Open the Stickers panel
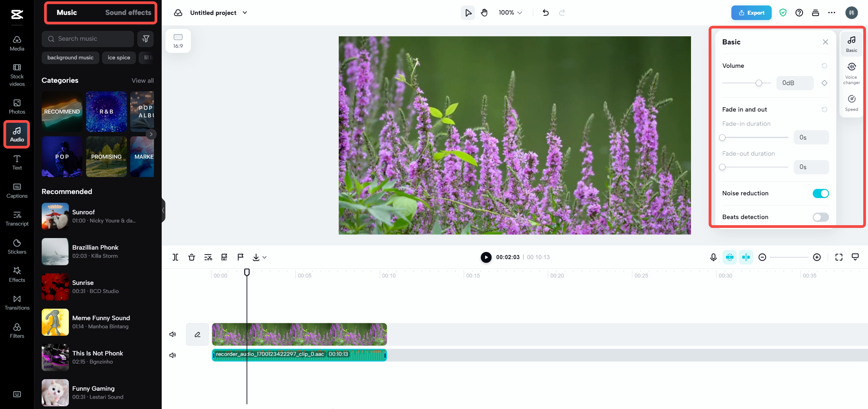 [x=16, y=247]
